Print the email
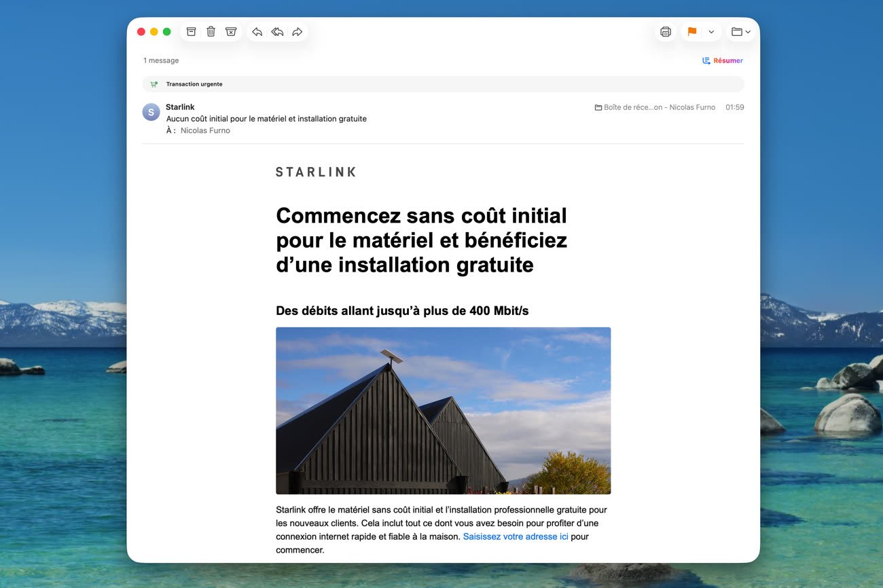The width and height of the screenshot is (883, 588). (x=666, y=32)
